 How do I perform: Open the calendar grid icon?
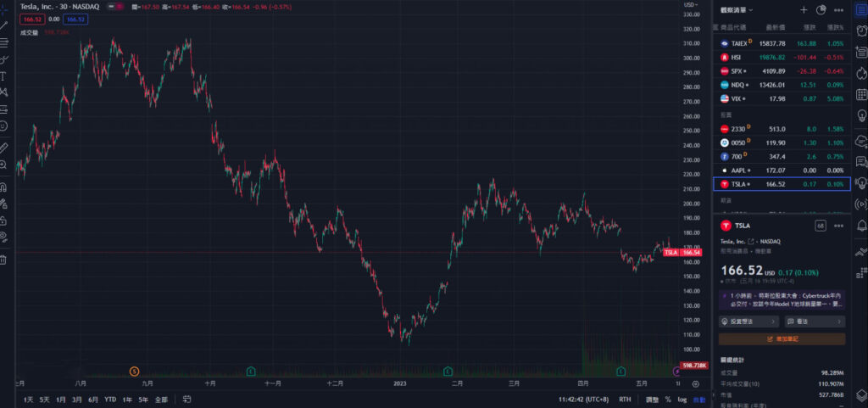tap(861, 94)
